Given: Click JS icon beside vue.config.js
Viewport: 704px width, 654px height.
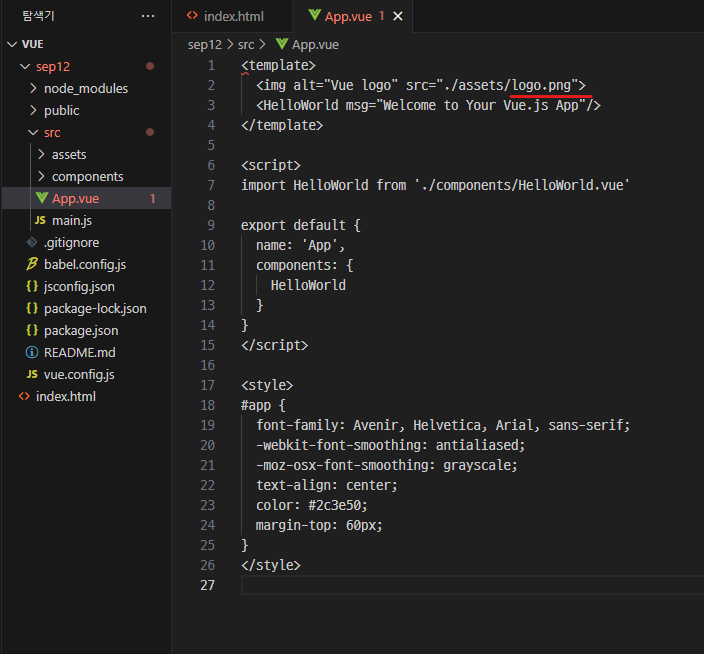Looking at the screenshot, I should point(32,374).
